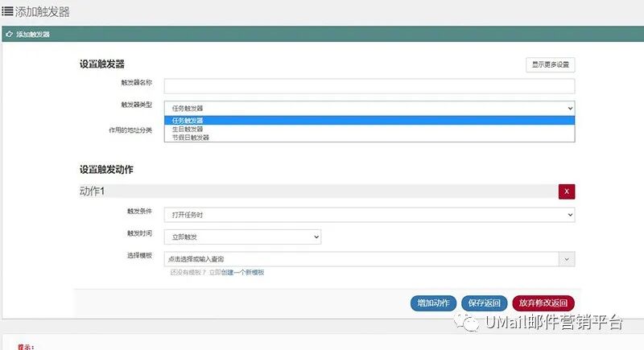This screenshot has height=350, width=644.
Task: Click the list icon beside 添加触发器 title
Action: coord(7,11)
